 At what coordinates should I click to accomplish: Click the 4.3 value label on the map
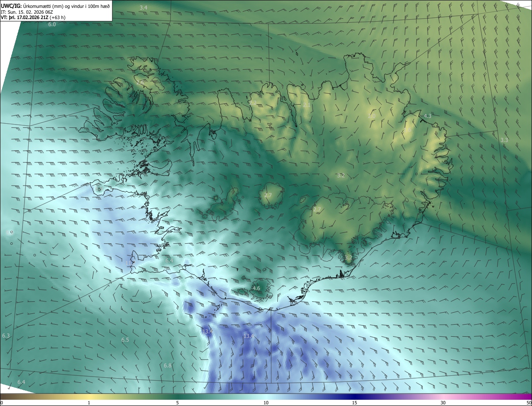[x=427, y=116]
